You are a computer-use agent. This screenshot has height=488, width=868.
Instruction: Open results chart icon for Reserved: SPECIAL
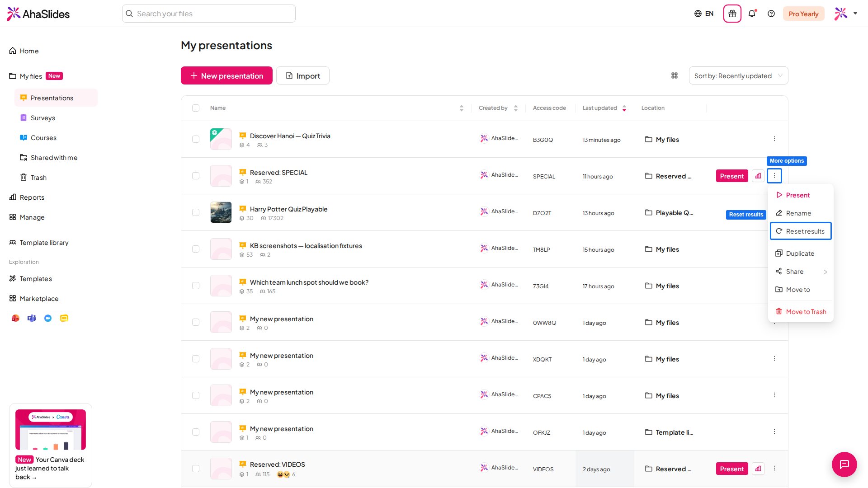(x=758, y=176)
